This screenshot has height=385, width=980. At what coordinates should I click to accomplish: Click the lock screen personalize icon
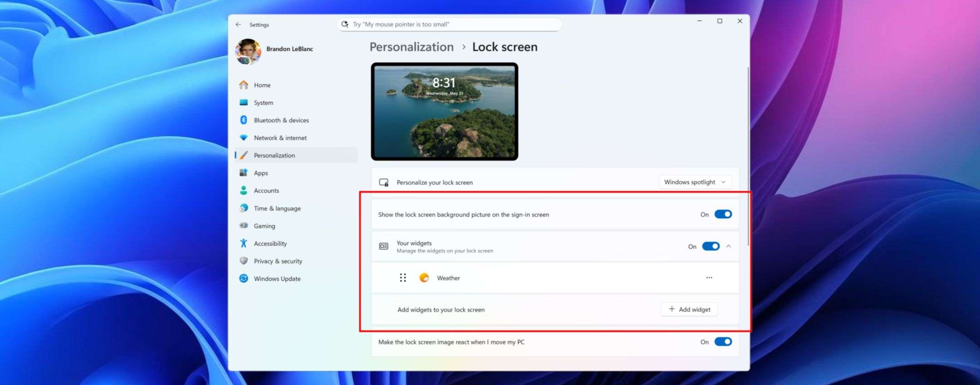pos(384,183)
